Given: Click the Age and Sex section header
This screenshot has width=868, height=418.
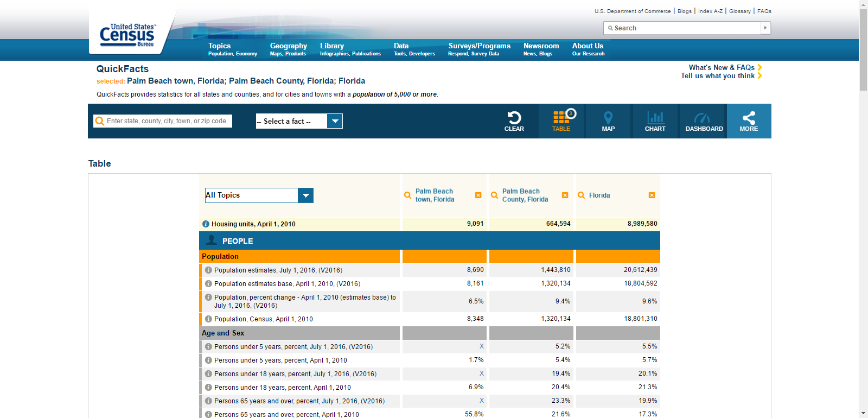Looking at the screenshot, I should [299, 333].
